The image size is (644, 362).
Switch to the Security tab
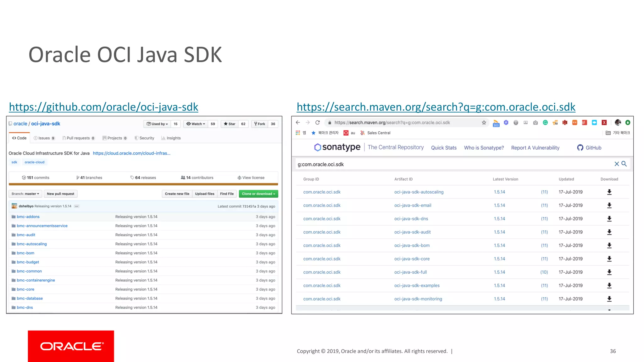(144, 138)
